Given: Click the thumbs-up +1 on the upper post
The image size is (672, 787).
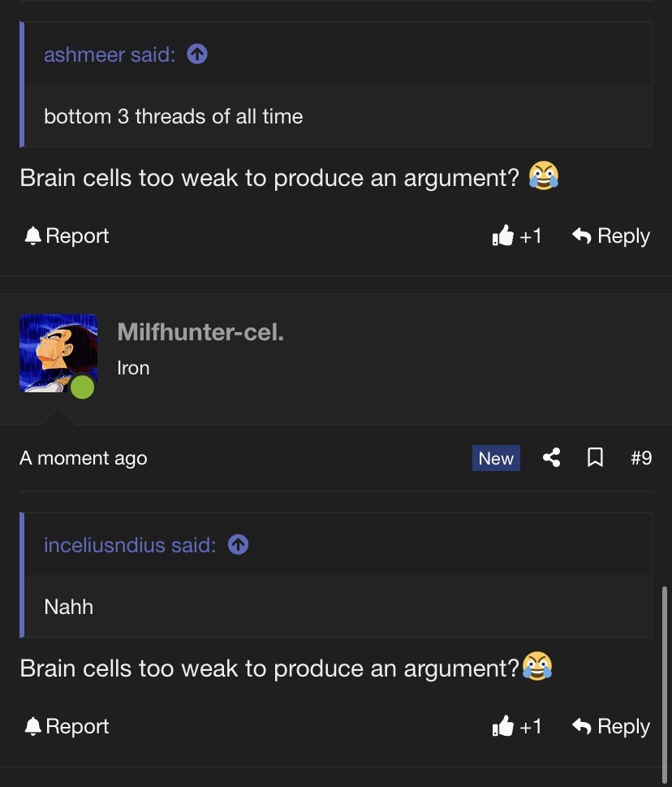Looking at the screenshot, I should pos(517,236).
